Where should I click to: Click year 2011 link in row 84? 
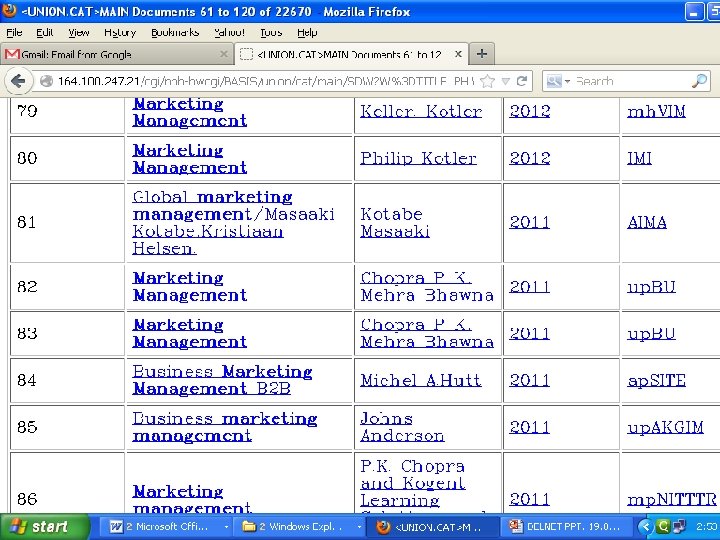point(529,381)
